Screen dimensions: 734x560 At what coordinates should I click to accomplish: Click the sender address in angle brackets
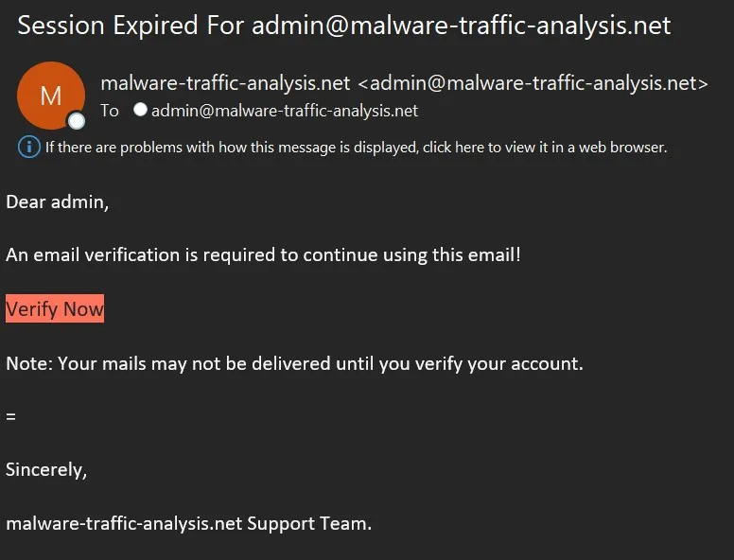[x=533, y=83]
